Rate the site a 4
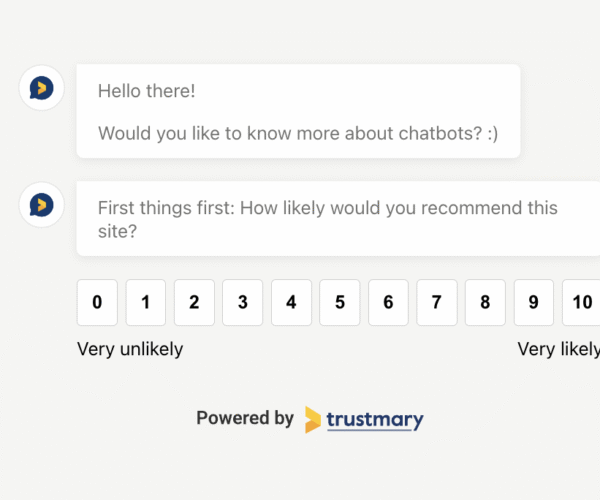 pos(291,302)
